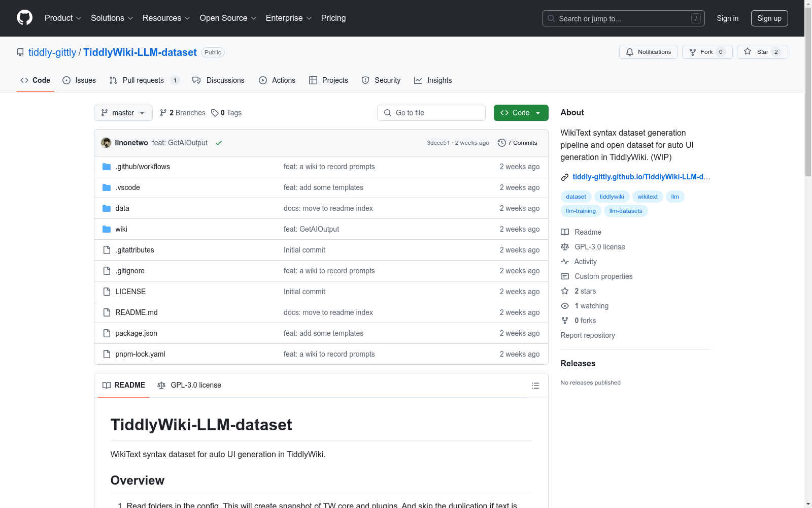View the 2 Branches list
This screenshot has width=812, height=508.
point(183,113)
